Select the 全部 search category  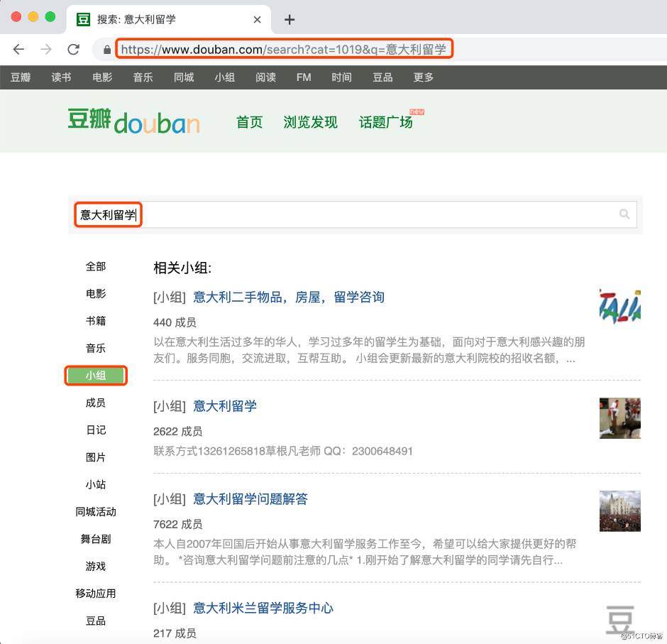tap(96, 266)
